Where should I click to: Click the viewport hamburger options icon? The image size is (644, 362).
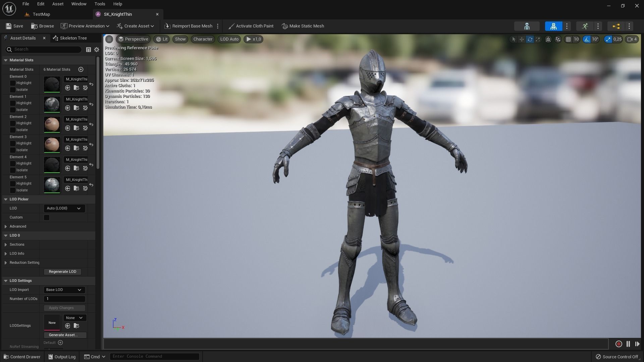(109, 39)
